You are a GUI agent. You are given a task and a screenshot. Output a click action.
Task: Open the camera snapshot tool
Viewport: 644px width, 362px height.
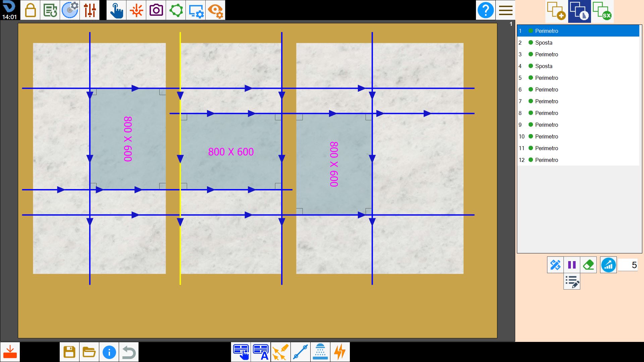tap(156, 10)
